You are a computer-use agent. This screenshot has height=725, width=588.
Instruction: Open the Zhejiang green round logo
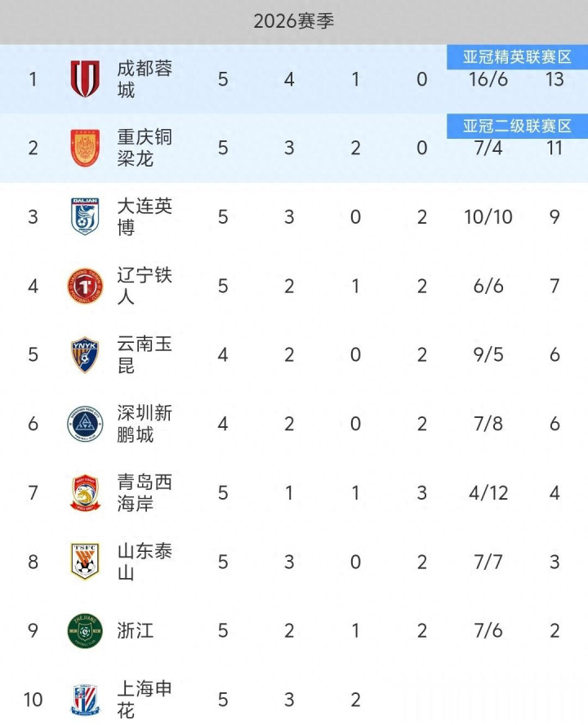(x=85, y=630)
